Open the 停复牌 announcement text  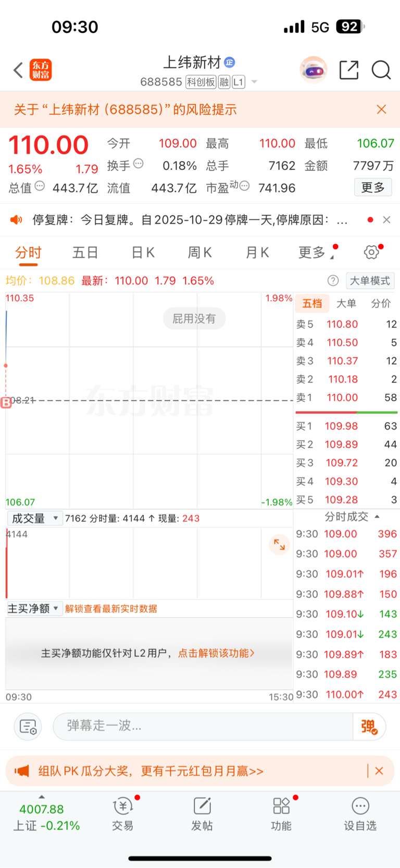click(190, 220)
